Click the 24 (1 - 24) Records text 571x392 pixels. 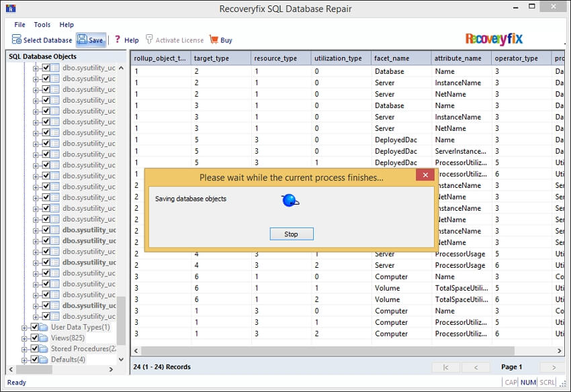[162, 367]
